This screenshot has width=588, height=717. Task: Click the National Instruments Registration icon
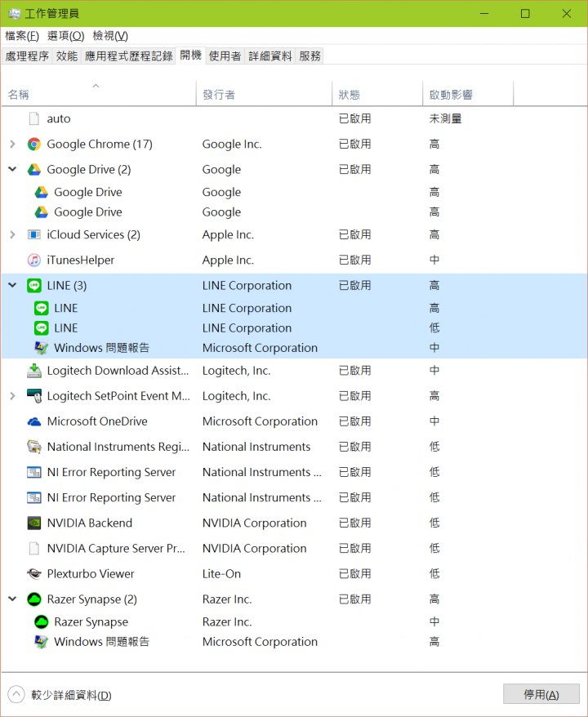click(33, 447)
